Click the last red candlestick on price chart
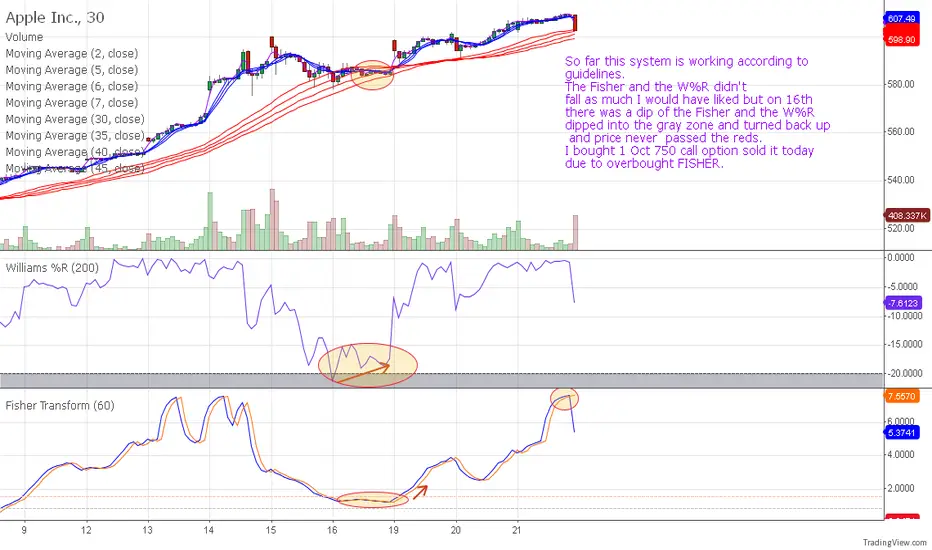This screenshot has height=550, width=932. click(x=575, y=23)
